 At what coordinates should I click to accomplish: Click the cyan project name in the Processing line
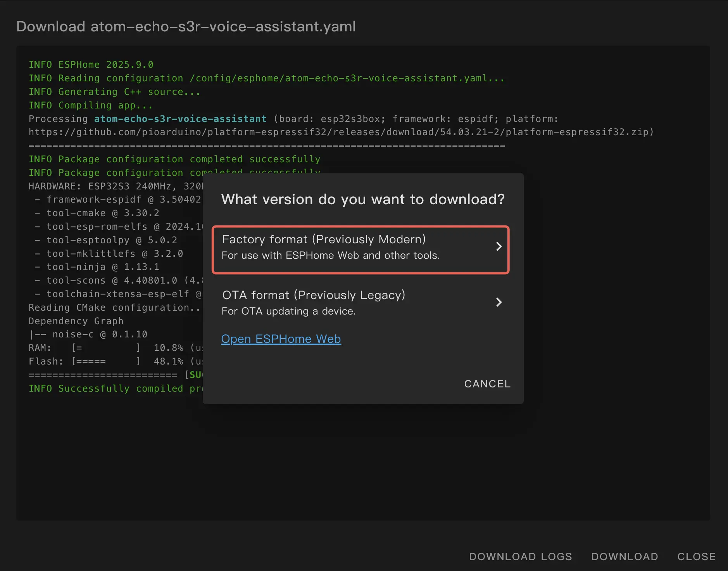pos(180,119)
